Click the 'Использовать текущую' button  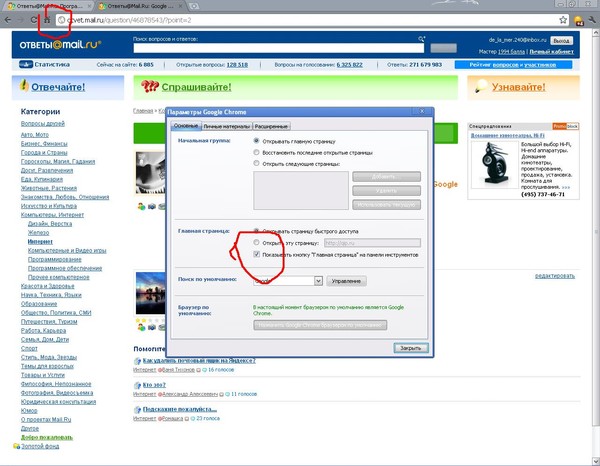[x=386, y=205]
